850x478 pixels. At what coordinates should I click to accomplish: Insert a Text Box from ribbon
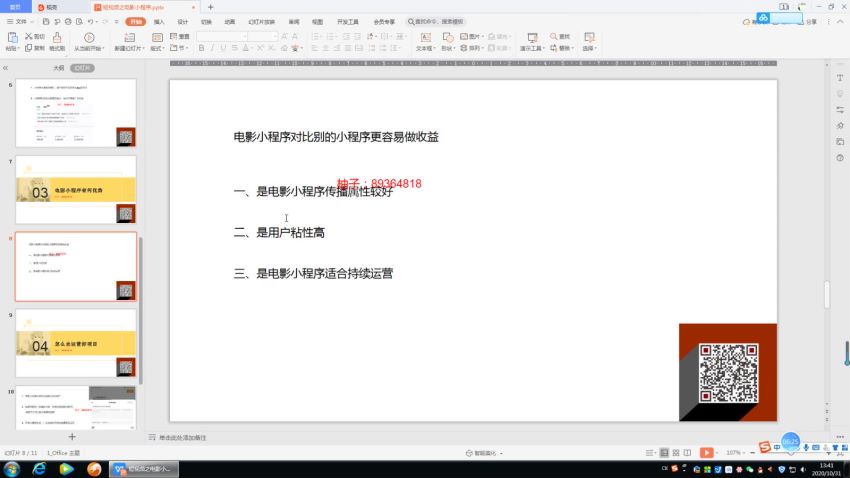click(x=426, y=37)
